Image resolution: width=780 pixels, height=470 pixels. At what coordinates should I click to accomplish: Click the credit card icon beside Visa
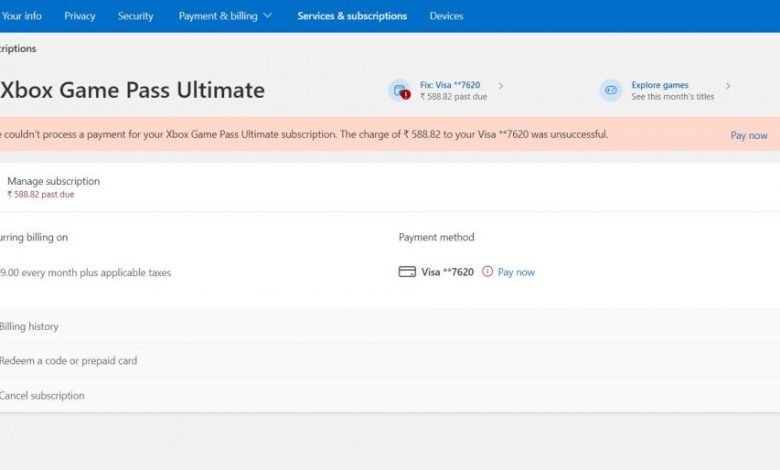coord(407,272)
